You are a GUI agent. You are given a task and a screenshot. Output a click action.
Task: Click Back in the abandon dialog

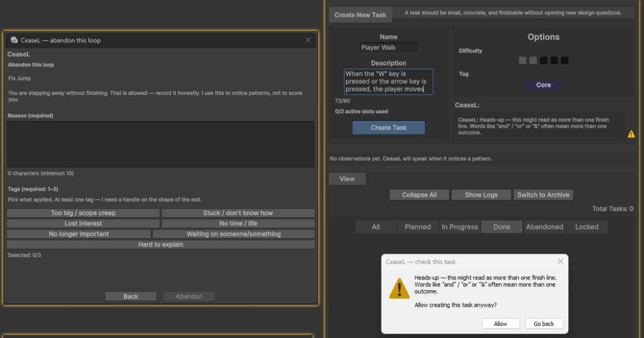tap(131, 296)
